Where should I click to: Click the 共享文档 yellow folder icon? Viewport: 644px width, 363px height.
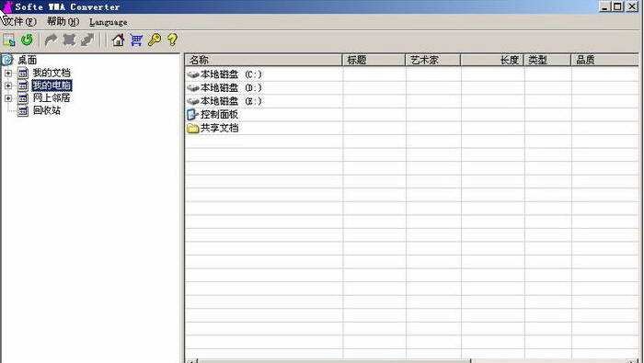[192, 129]
